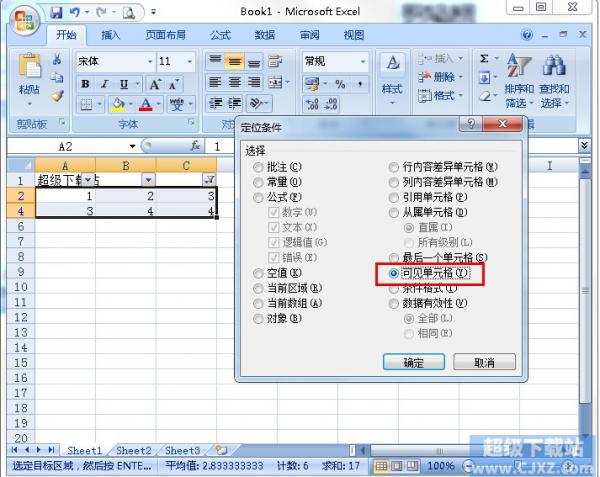Open the filter dropdown in cell B1
Screen dimensions: 600x477
(148, 180)
